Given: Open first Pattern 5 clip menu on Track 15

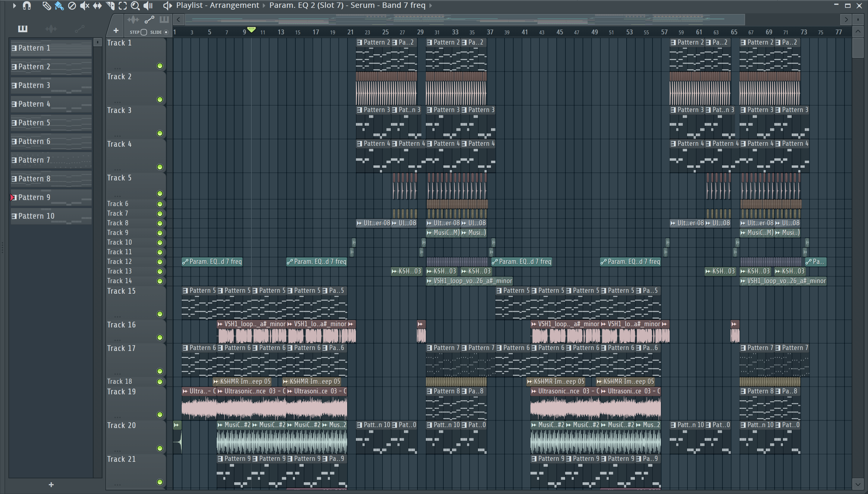Looking at the screenshot, I should tap(185, 291).
